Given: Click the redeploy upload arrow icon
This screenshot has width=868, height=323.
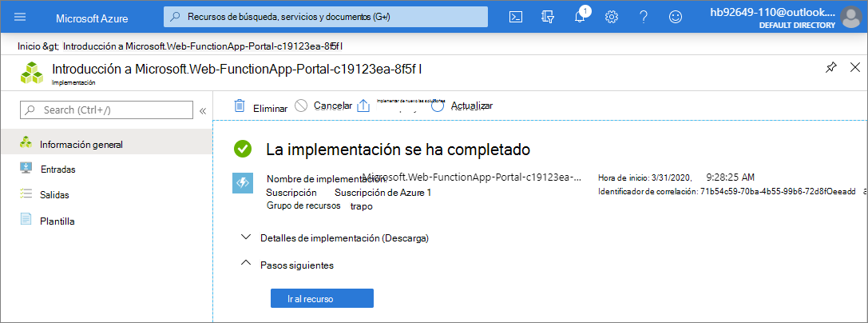Looking at the screenshot, I should tap(363, 106).
